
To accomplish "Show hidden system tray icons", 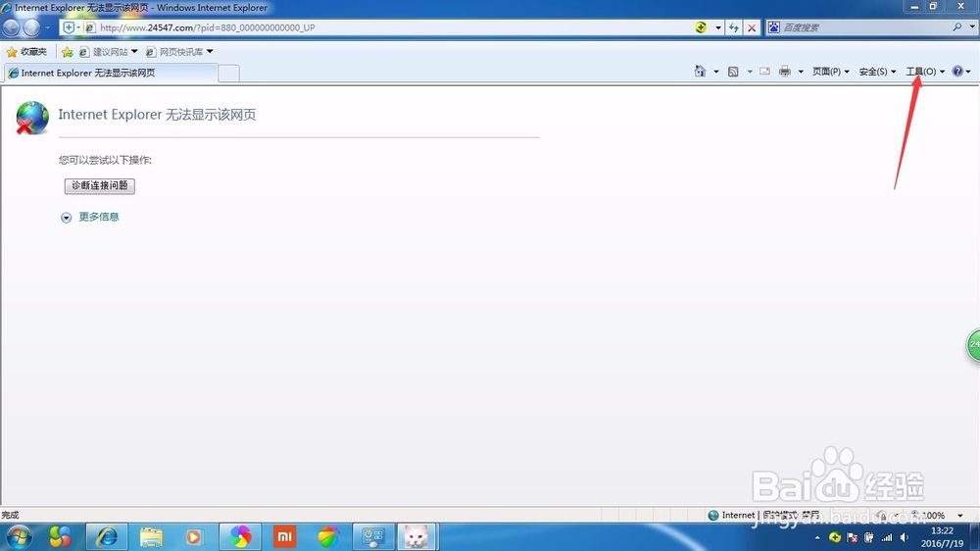I will tap(817, 538).
